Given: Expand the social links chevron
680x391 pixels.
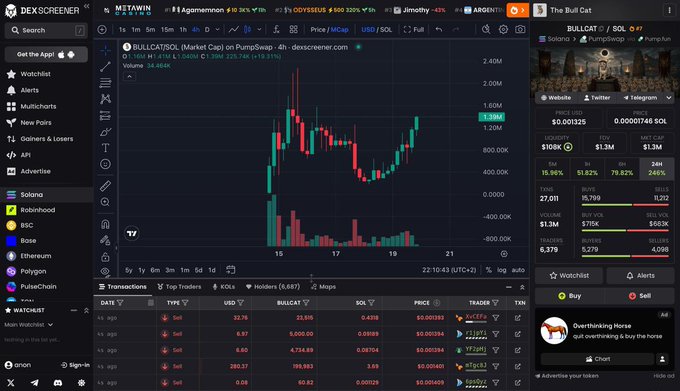Looking at the screenshot, I should click(x=669, y=98).
